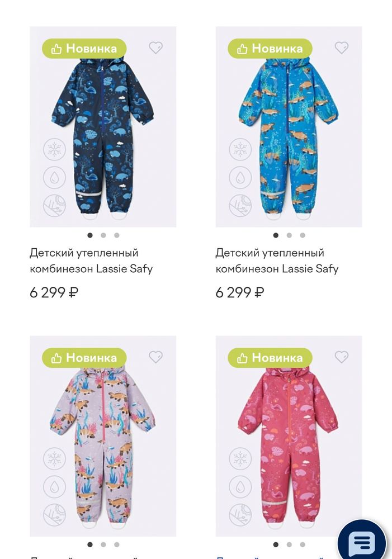The height and width of the screenshot is (559, 392).
Task: Tap the snowflake icon on the bright blue jumpsuit
Action: (x=240, y=149)
